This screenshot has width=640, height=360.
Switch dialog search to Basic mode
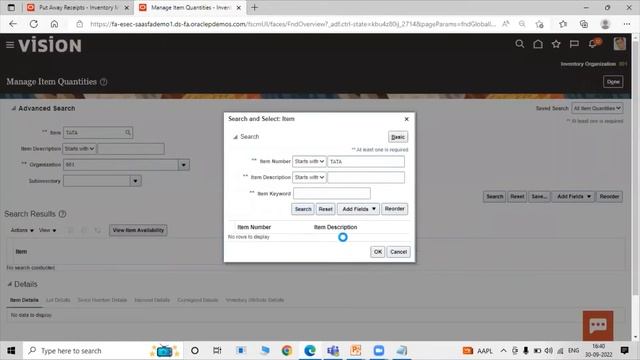398,137
